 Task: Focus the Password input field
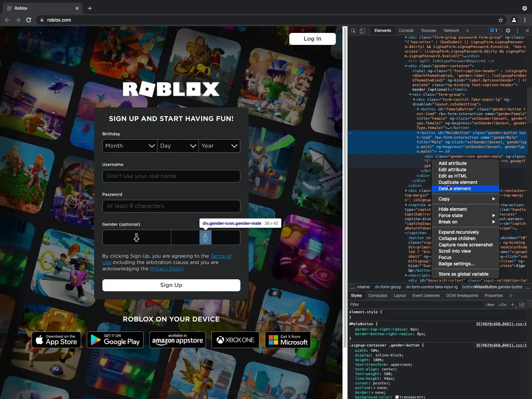point(171,206)
